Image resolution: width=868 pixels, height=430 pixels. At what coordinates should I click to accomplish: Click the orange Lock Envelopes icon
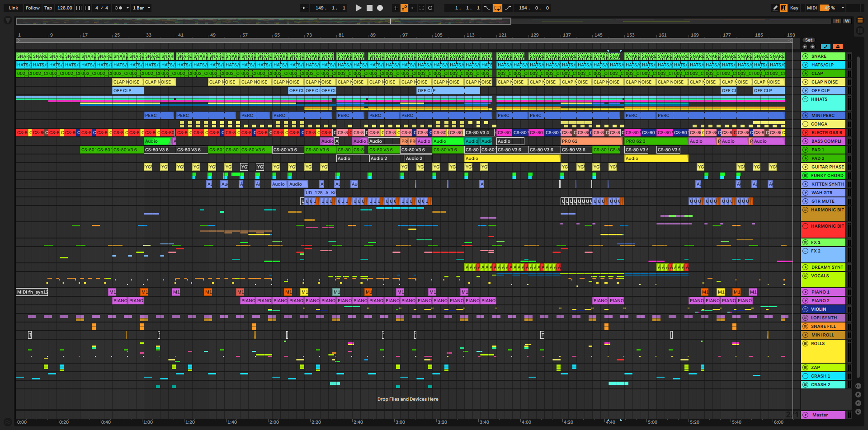pos(838,47)
